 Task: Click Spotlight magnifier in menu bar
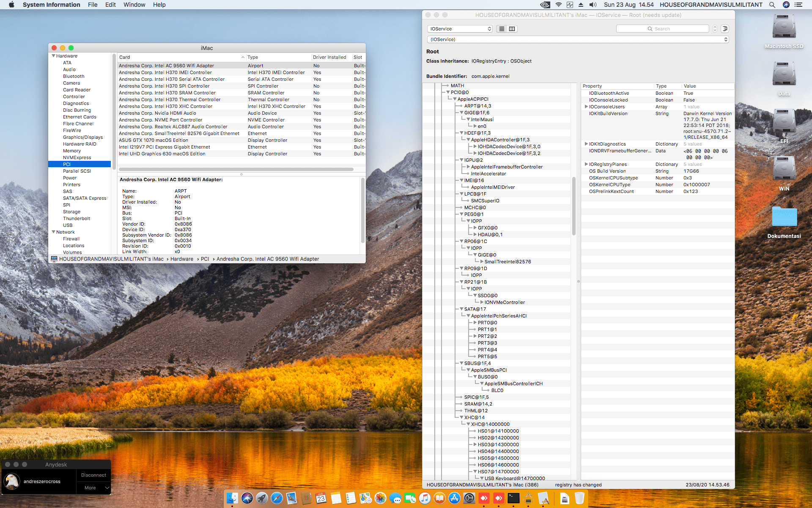(772, 5)
